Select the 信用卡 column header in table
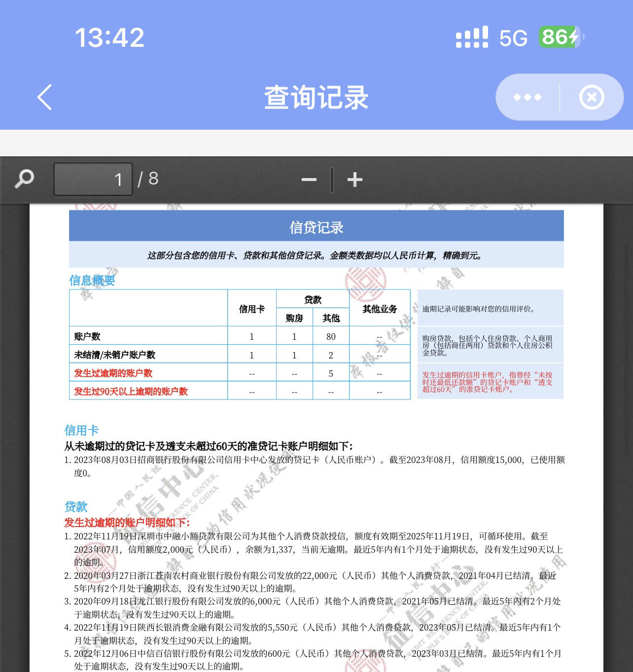Screen dimensions: 633x672 point(252,309)
